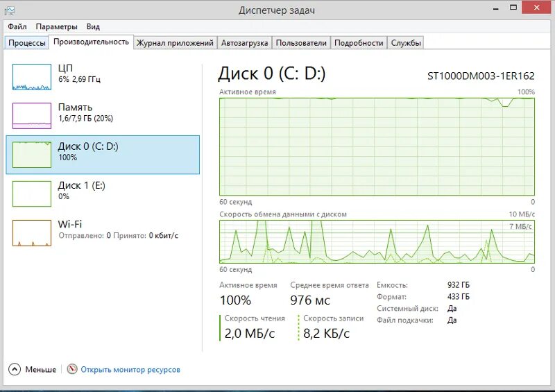Click the Память label in sidebar
Viewport: 555px width, 392px height.
[75, 107]
